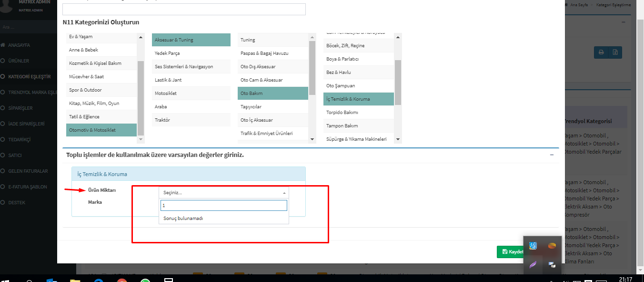
Task: Click the Excel export icon button
Action: tap(615, 52)
